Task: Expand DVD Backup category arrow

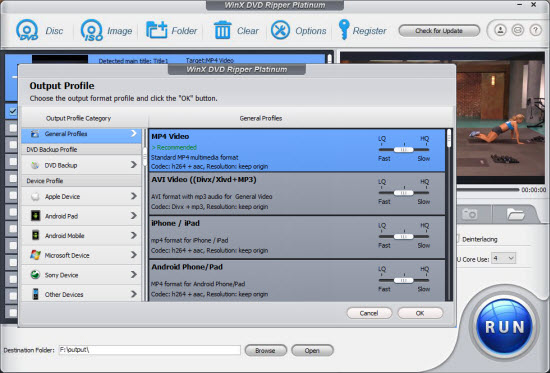Action: (134, 164)
